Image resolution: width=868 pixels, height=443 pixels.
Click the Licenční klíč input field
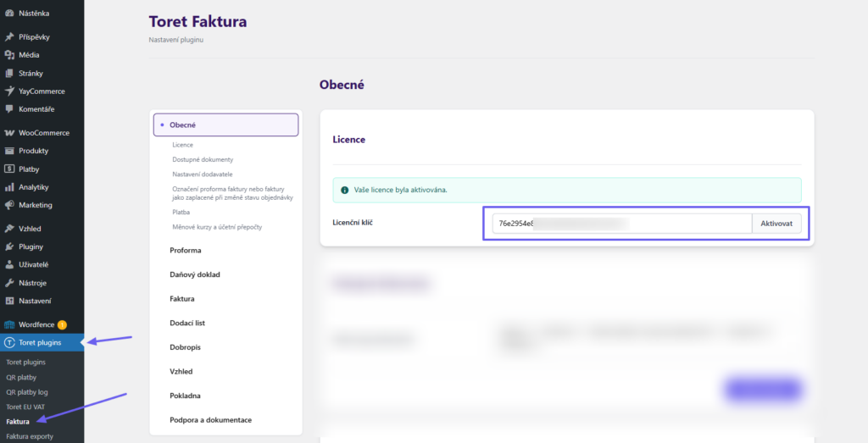tap(622, 224)
